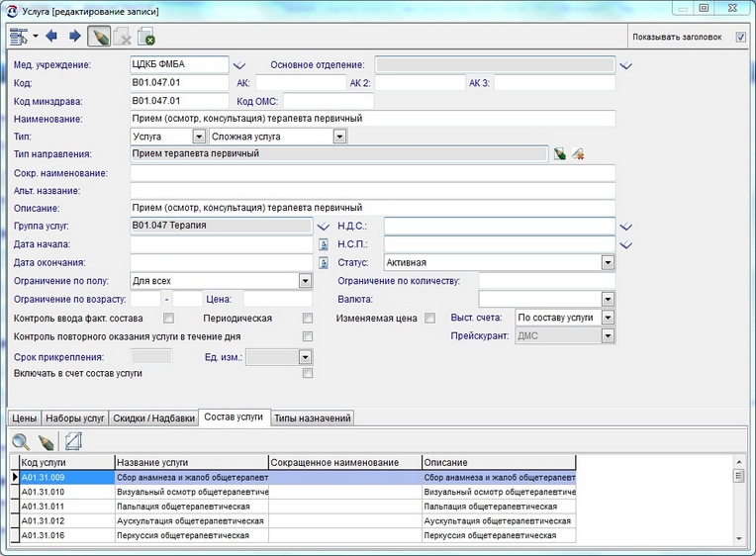Click the Ограничение по количеству input field
Screen dimensions: 756x556
tap(547, 281)
